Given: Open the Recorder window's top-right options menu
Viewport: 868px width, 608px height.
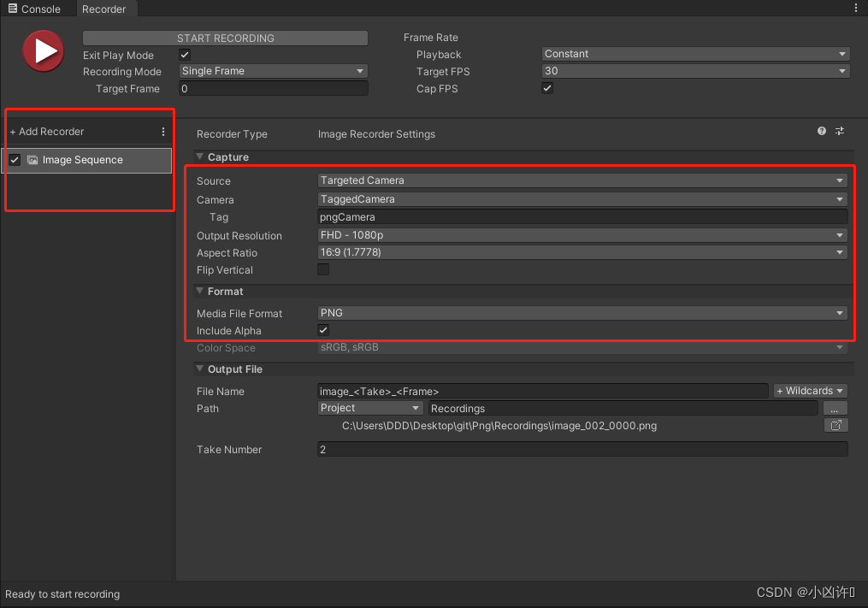Looking at the screenshot, I should click(x=858, y=7).
